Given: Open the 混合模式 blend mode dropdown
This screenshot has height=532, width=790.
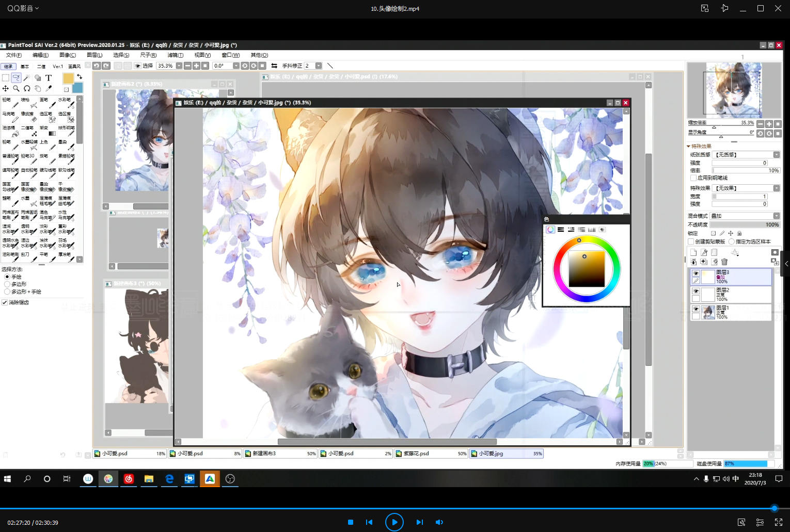Looking at the screenshot, I should 776,216.
